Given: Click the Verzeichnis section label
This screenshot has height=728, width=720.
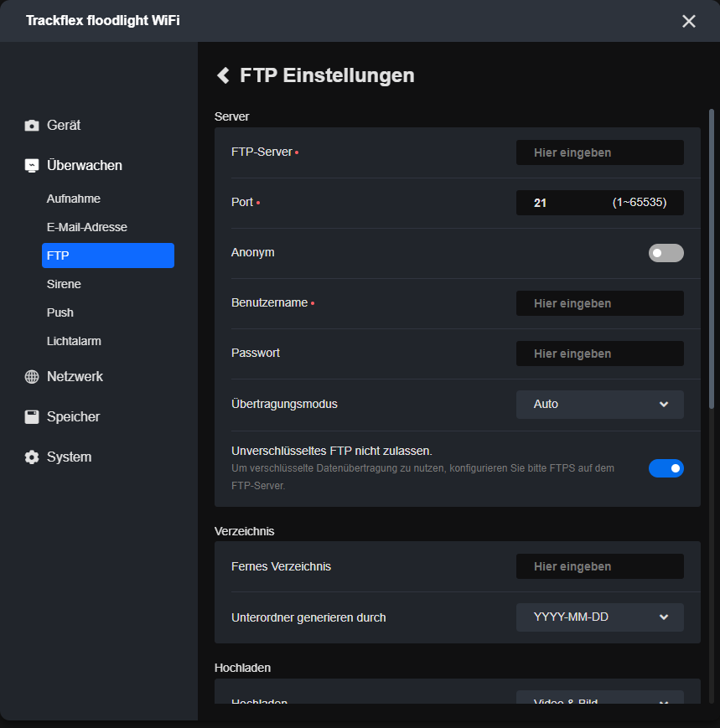Looking at the screenshot, I should click(245, 531).
